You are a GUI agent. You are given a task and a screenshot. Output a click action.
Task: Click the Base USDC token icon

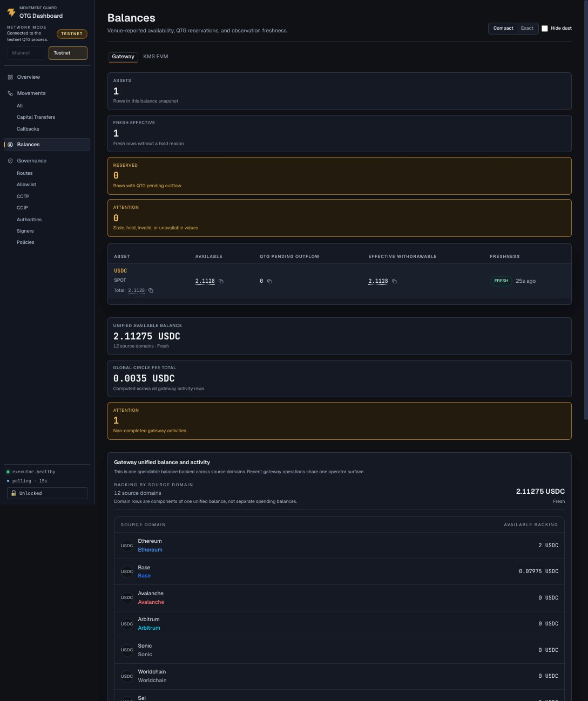[x=127, y=571]
